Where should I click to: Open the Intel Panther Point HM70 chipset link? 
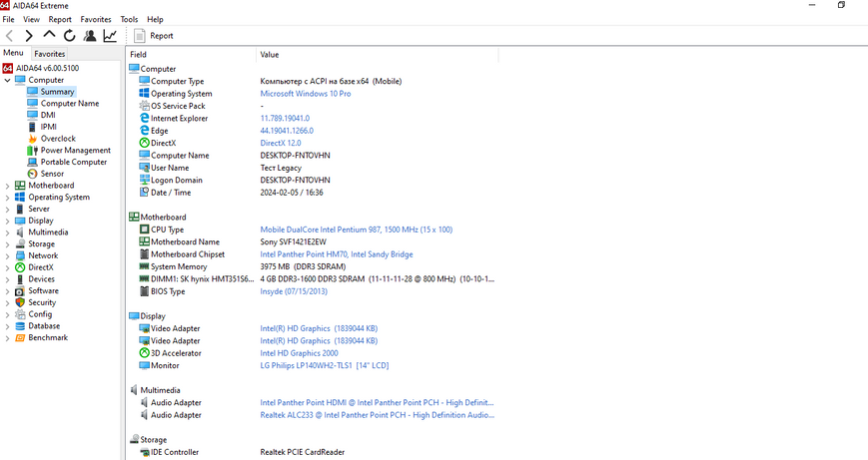(337, 254)
